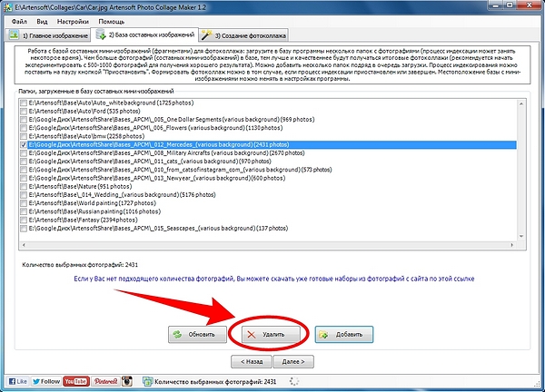
Task: Check the _013_Newyear folder checkbox
Action: (x=24, y=178)
